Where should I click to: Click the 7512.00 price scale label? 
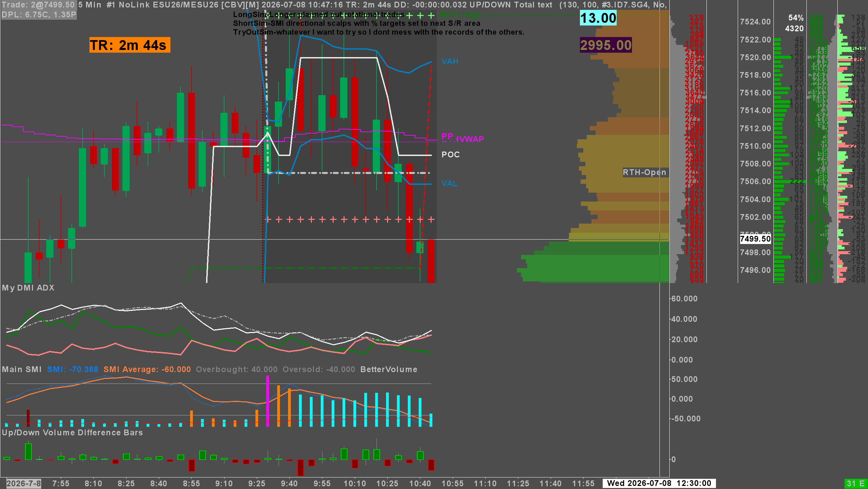pyautogui.click(x=755, y=128)
